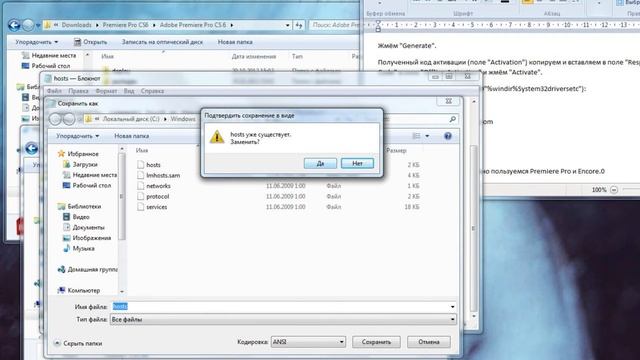Click the view mode icon in Save As

click(416, 136)
